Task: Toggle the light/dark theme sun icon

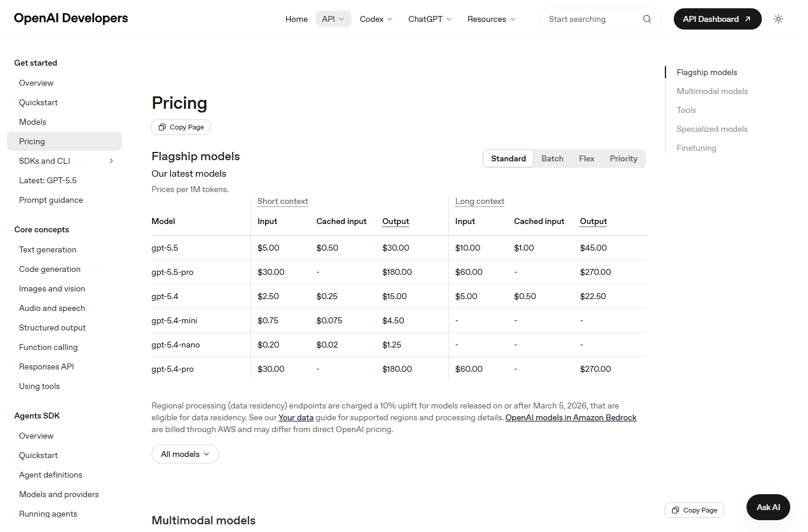Action: click(x=778, y=19)
